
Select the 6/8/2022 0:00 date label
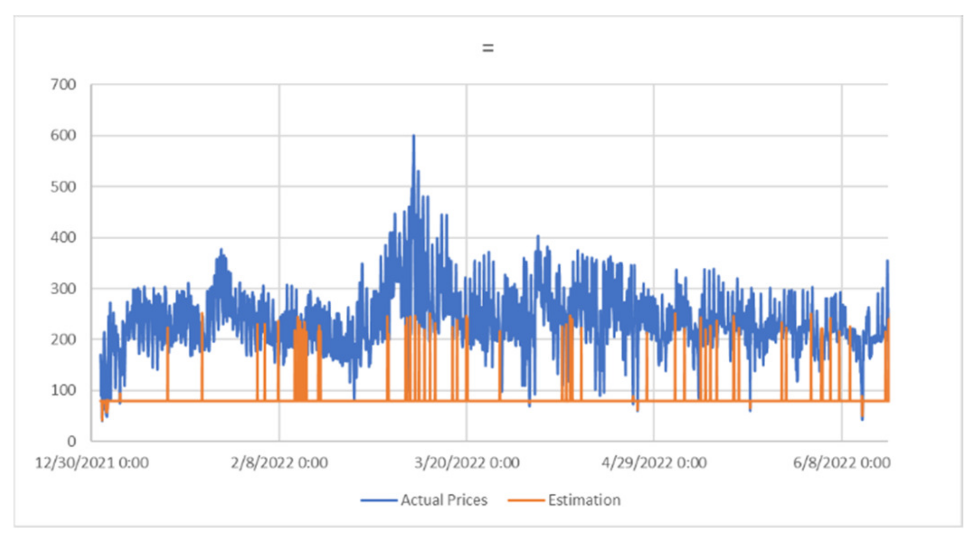[841, 463]
